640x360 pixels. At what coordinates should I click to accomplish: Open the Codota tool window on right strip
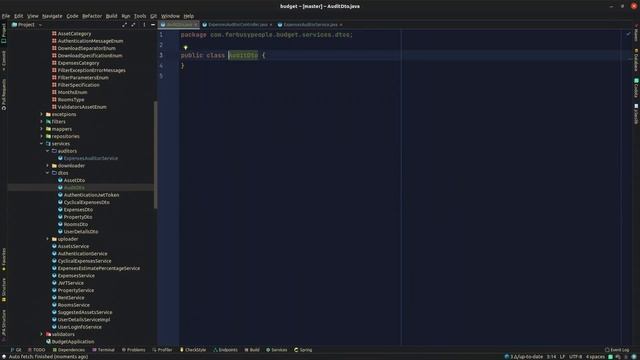click(x=636, y=88)
